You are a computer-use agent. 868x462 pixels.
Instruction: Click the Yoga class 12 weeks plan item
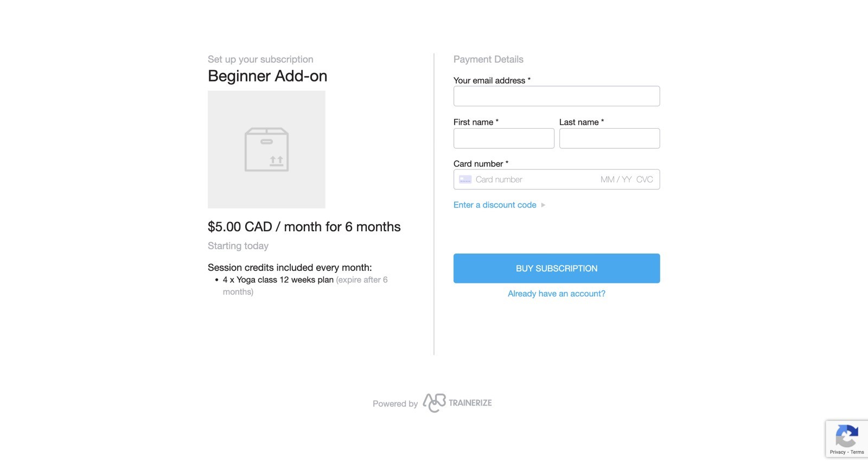point(278,280)
